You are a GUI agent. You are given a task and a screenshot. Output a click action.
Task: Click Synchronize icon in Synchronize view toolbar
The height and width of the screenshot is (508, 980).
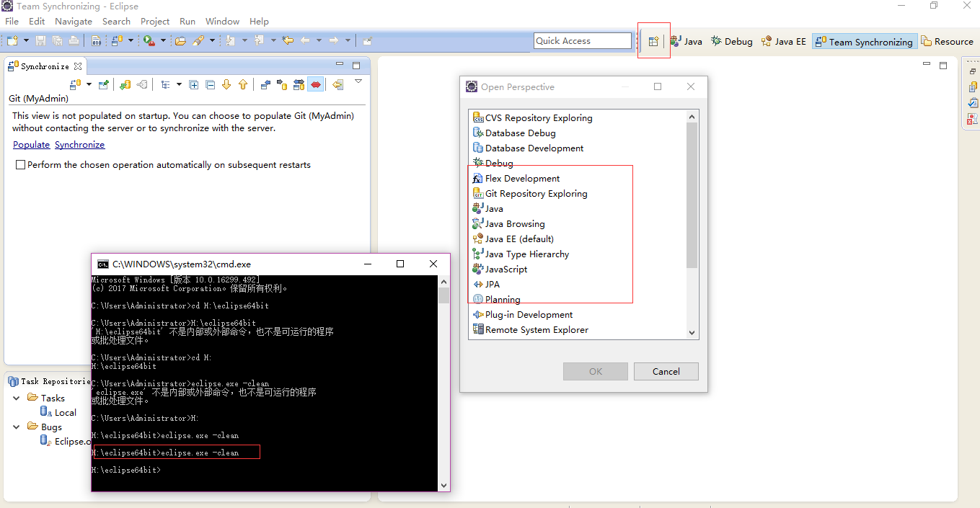coord(76,85)
